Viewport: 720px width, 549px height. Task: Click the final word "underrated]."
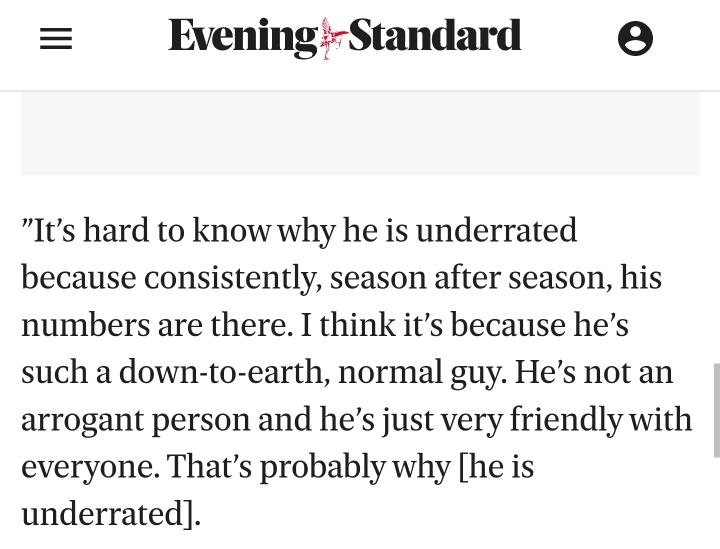coord(111,514)
